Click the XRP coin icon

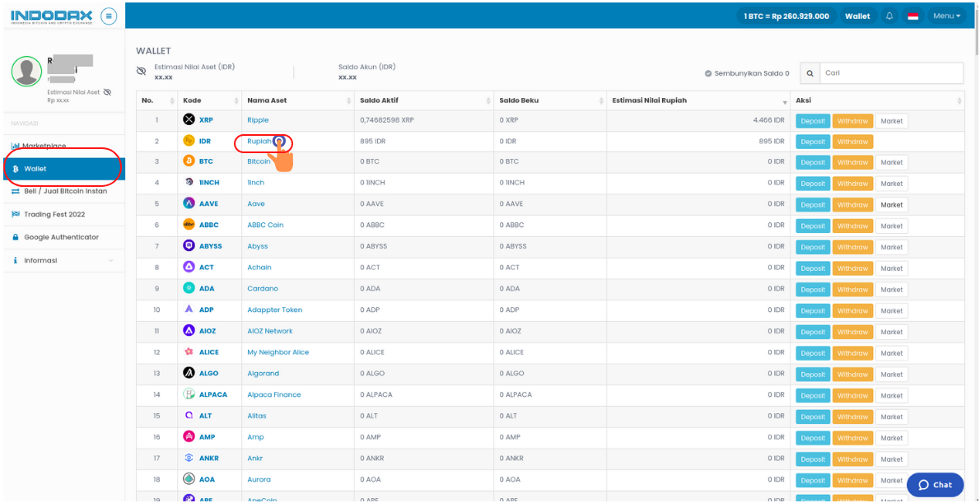(189, 119)
